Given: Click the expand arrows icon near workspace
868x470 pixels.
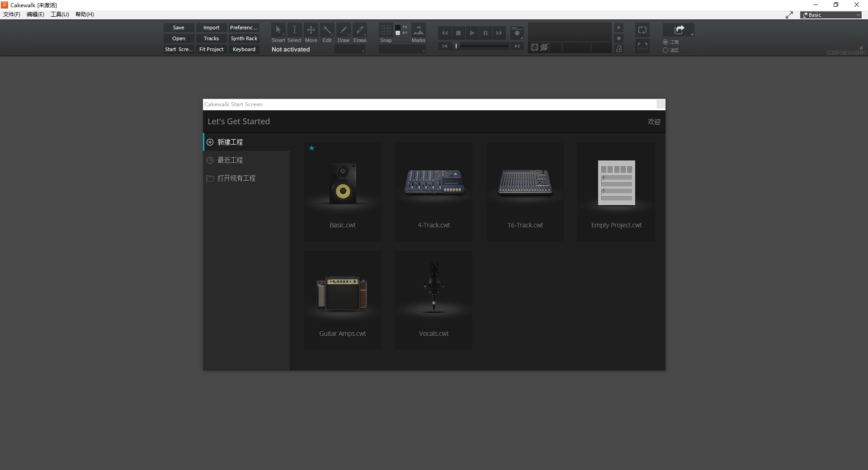Looking at the screenshot, I should point(789,15).
